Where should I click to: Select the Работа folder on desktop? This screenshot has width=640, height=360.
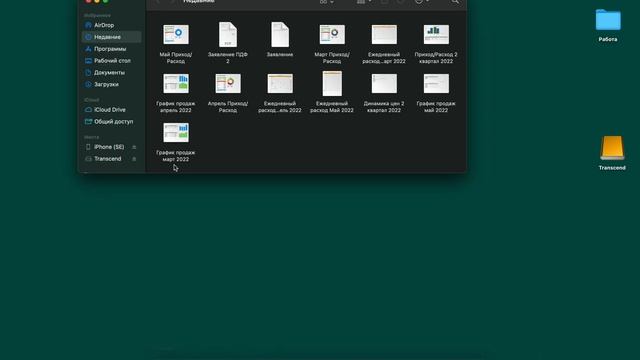608,20
